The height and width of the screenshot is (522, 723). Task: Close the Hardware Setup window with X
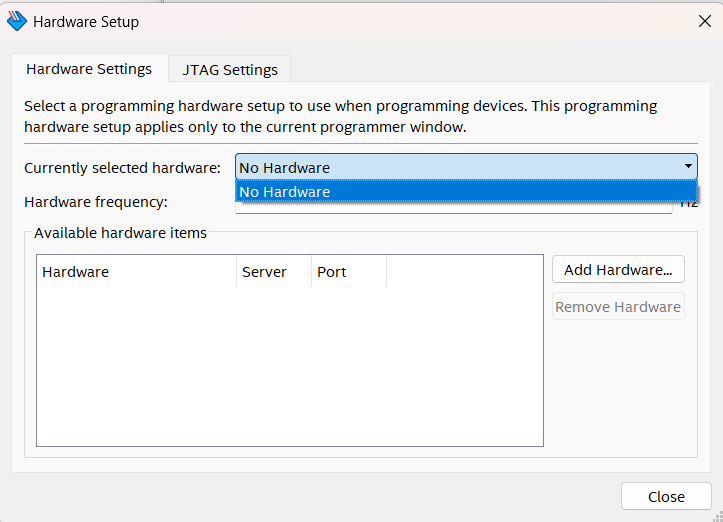click(x=704, y=21)
